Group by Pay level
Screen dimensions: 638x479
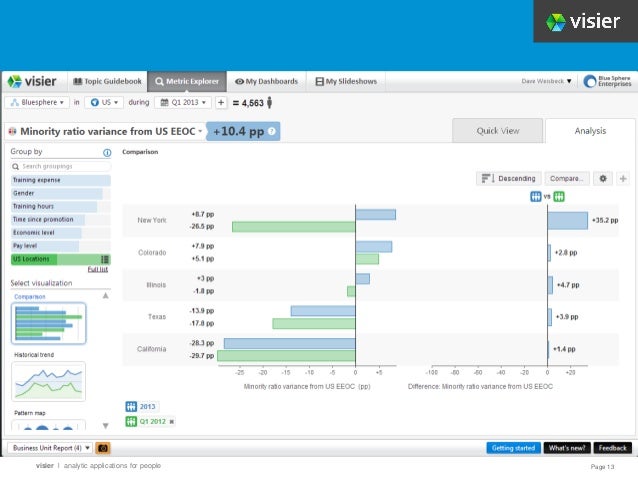(x=61, y=246)
